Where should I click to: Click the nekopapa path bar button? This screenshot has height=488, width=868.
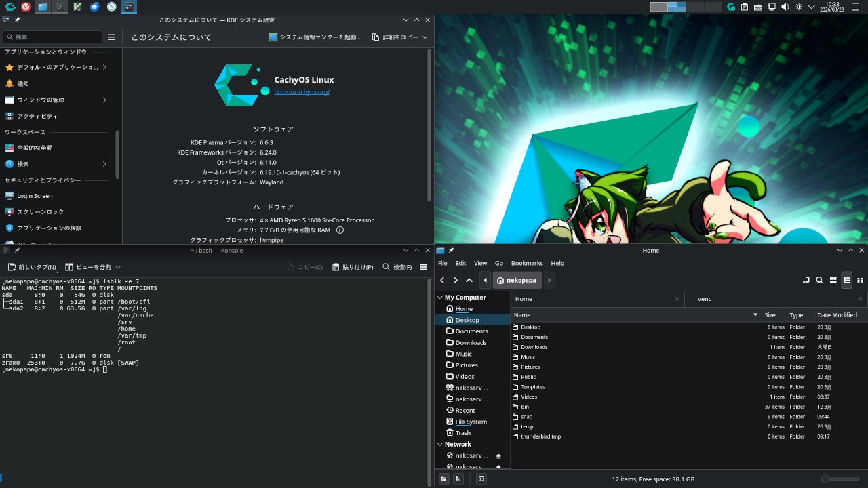pos(516,280)
